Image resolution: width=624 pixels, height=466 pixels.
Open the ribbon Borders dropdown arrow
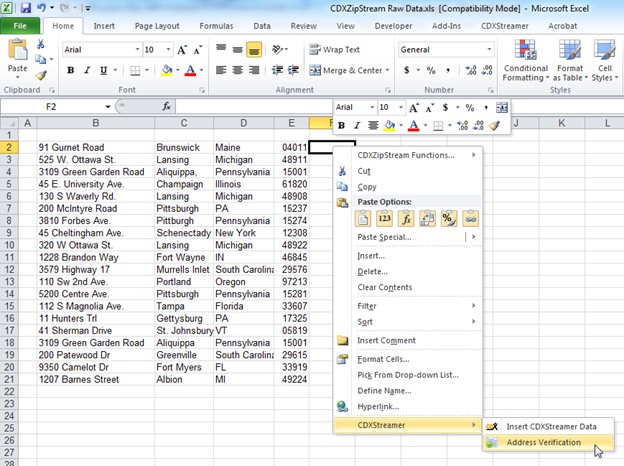147,70
